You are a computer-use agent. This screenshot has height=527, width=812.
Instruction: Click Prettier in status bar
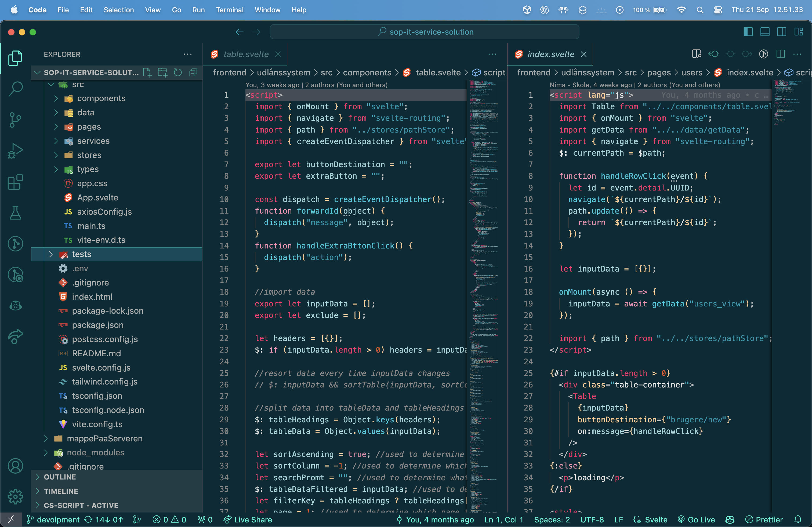[x=764, y=519]
